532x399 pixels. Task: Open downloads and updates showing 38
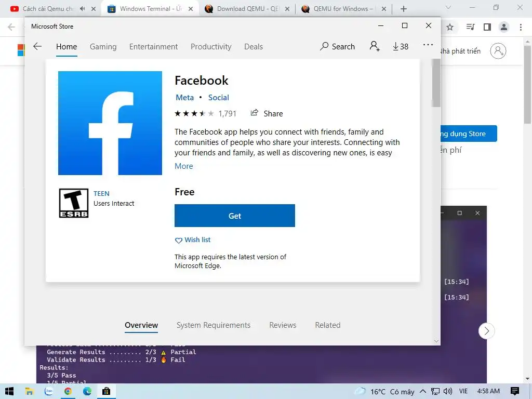(x=401, y=46)
